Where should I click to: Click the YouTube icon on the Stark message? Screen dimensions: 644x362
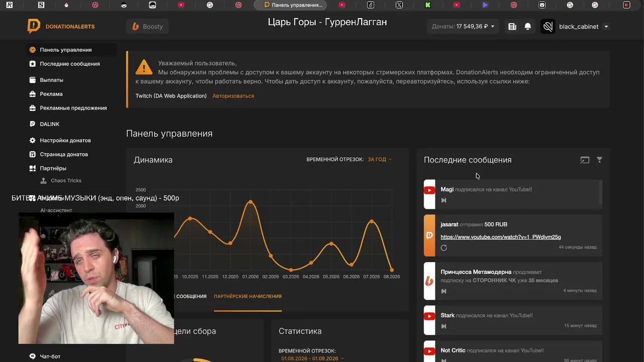tap(429, 316)
